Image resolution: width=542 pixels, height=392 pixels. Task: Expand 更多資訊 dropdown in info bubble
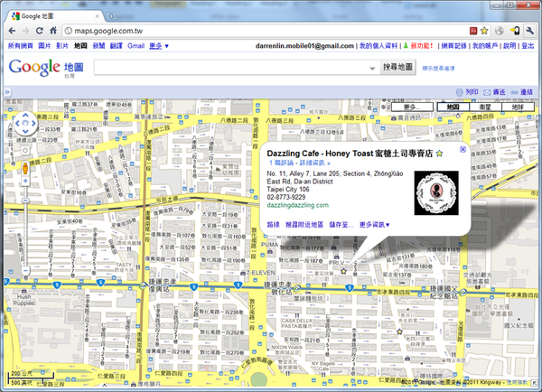(374, 225)
